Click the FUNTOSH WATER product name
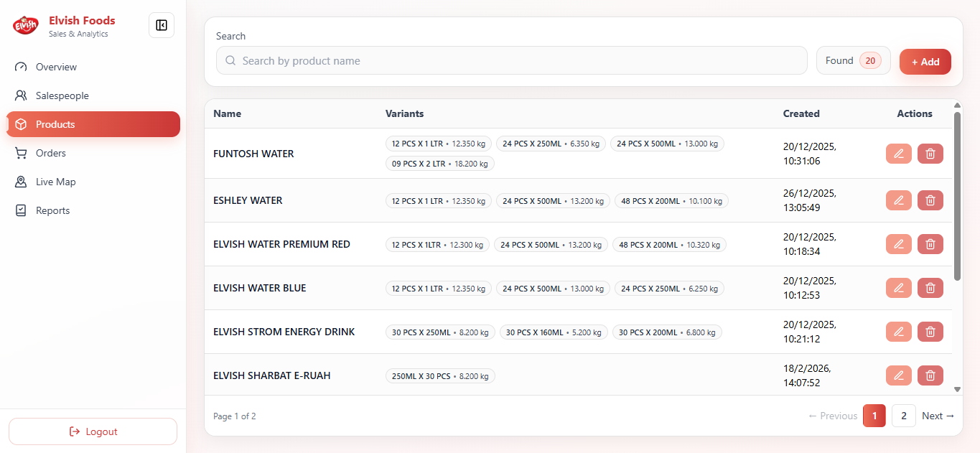The height and width of the screenshot is (453, 980). pos(253,154)
